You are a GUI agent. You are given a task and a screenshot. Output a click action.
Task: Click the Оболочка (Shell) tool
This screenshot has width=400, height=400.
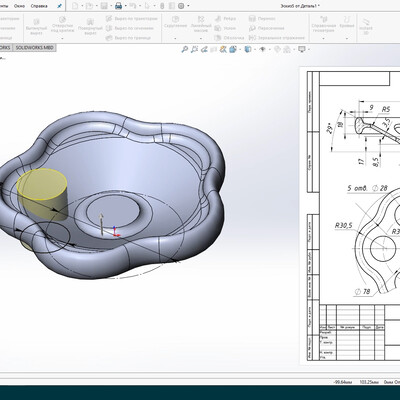coord(229,38)
